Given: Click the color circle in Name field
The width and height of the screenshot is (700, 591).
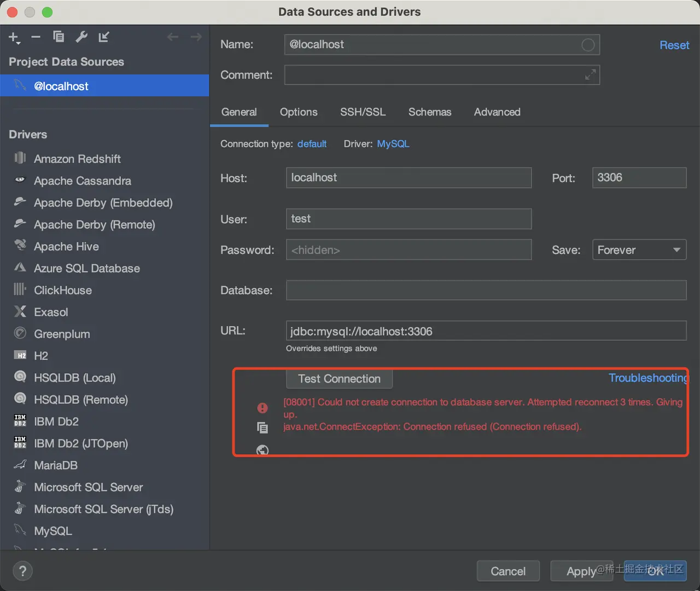Looking at the screenshot, I should (x=588, y=45).
